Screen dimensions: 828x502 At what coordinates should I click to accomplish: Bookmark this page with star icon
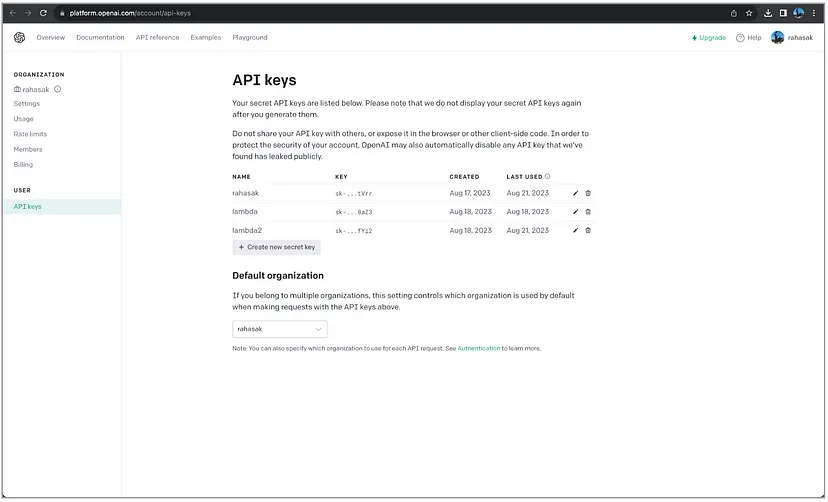coord(749,13)
